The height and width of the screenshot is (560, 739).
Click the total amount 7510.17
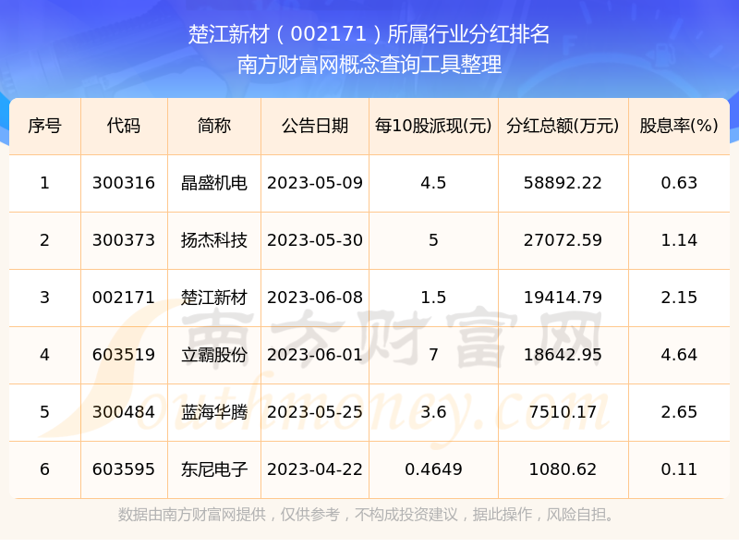[x=563, y=412]
